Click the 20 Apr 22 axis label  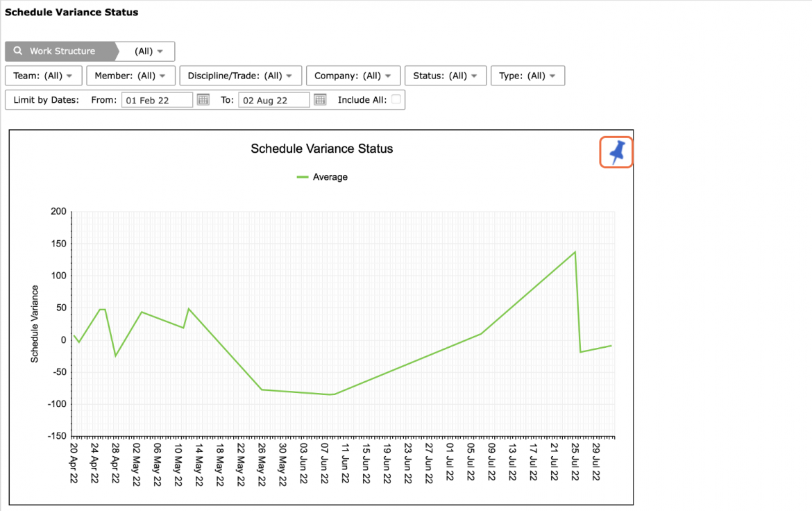(74, 463)
